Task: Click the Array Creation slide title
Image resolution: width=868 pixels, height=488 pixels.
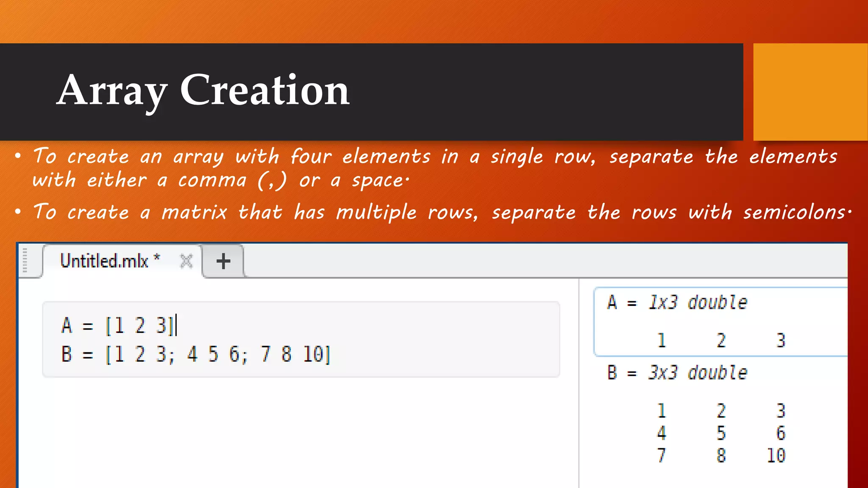Action: click(203, 90)
